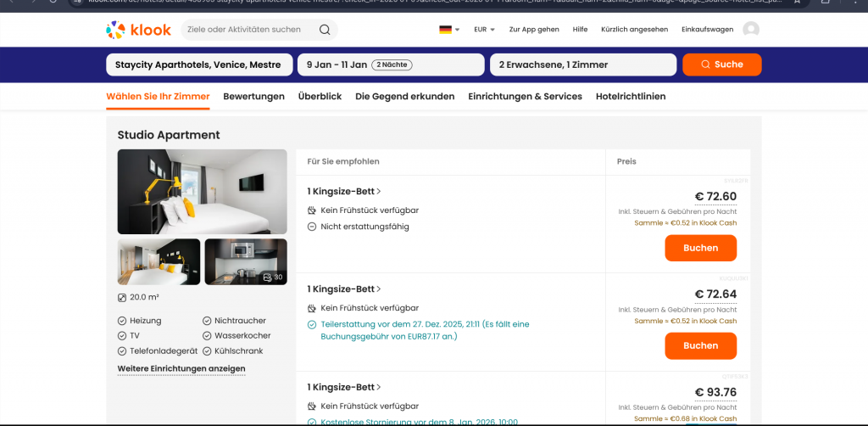Click the room size area icon

(122, 298)
